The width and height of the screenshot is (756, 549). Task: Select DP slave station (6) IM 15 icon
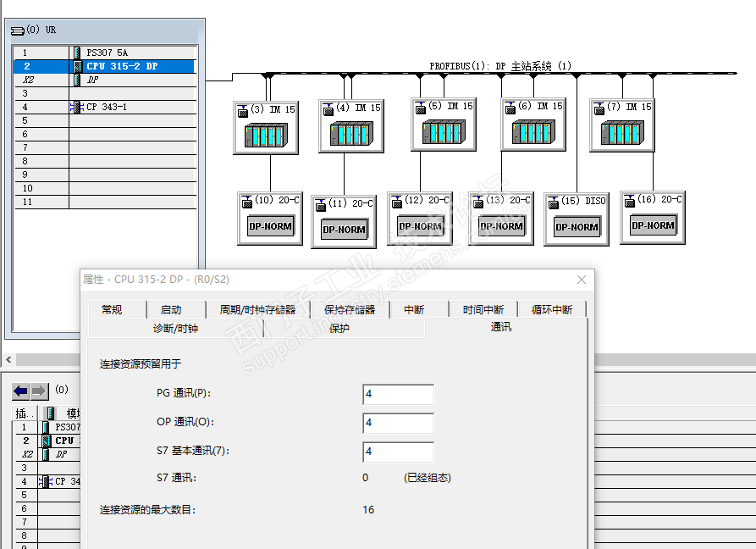tap(533, 125)
